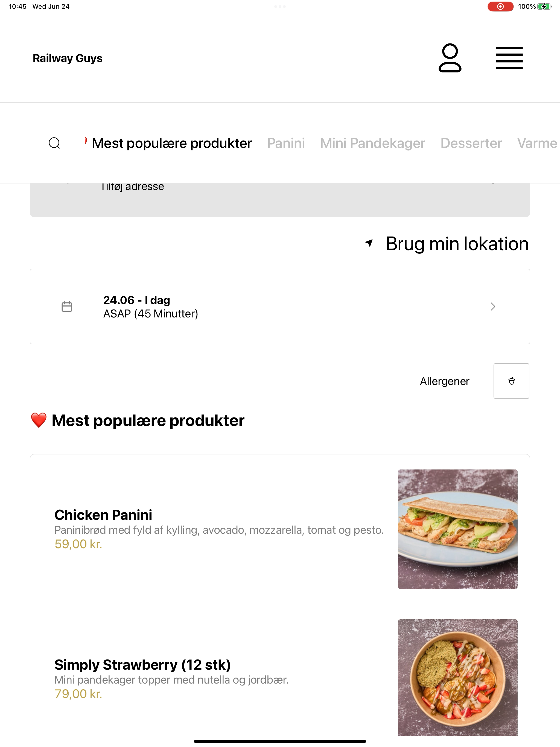Image resolution: width=560 pixels, height=747 pixels.
Task: Select the Chicken Panini title
Action: pos(103,515)
